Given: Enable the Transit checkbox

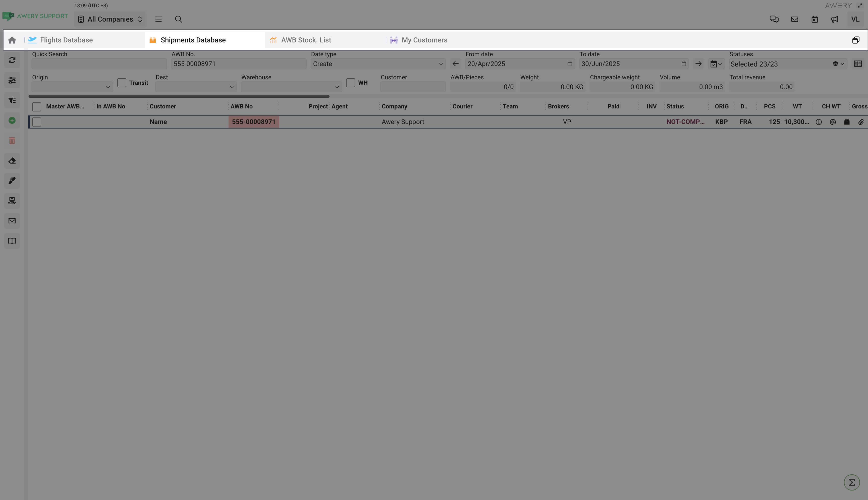Looking at the screenshot, I should [x=122, y=83].
